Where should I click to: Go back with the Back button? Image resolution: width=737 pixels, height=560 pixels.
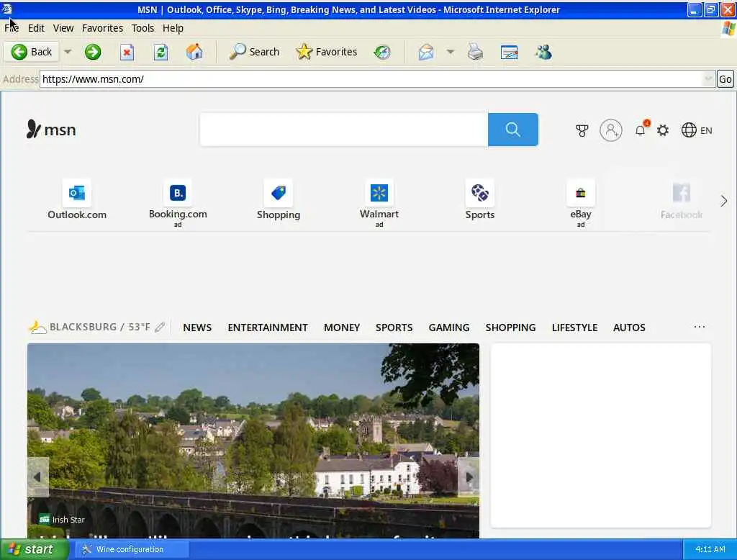coord(32,52)
